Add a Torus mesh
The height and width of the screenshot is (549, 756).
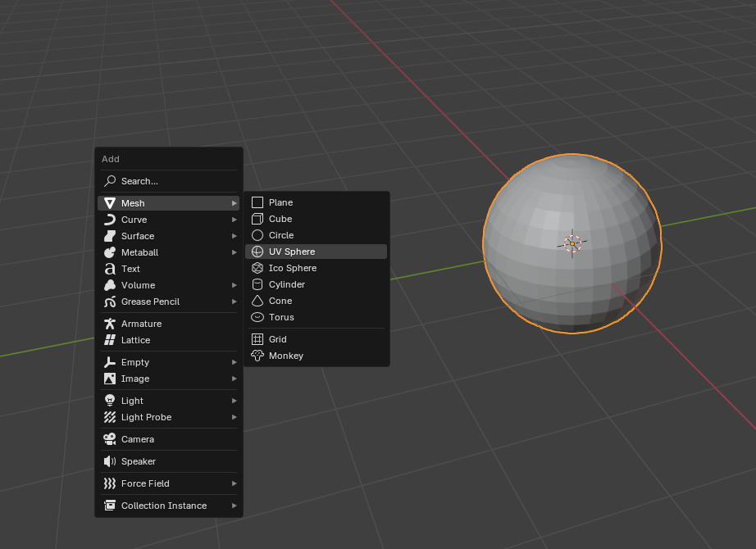coord(317,318)
